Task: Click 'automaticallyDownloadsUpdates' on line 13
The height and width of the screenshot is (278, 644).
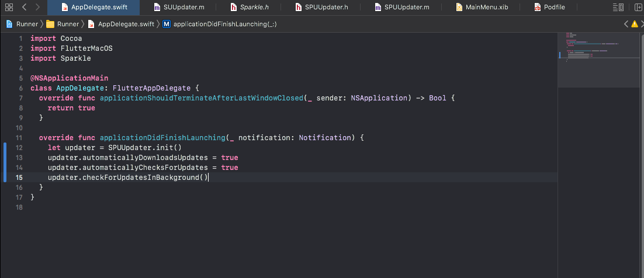Action: pyautogui.click(x=145, y=158)
